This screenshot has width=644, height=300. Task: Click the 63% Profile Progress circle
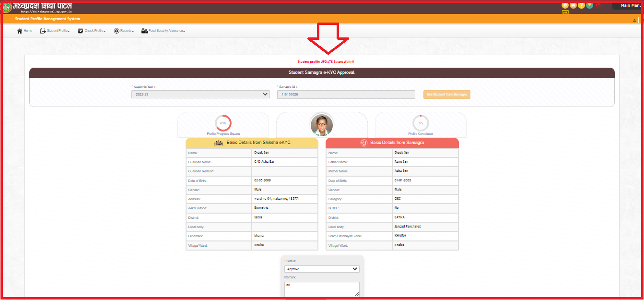(x=223, y=123)
